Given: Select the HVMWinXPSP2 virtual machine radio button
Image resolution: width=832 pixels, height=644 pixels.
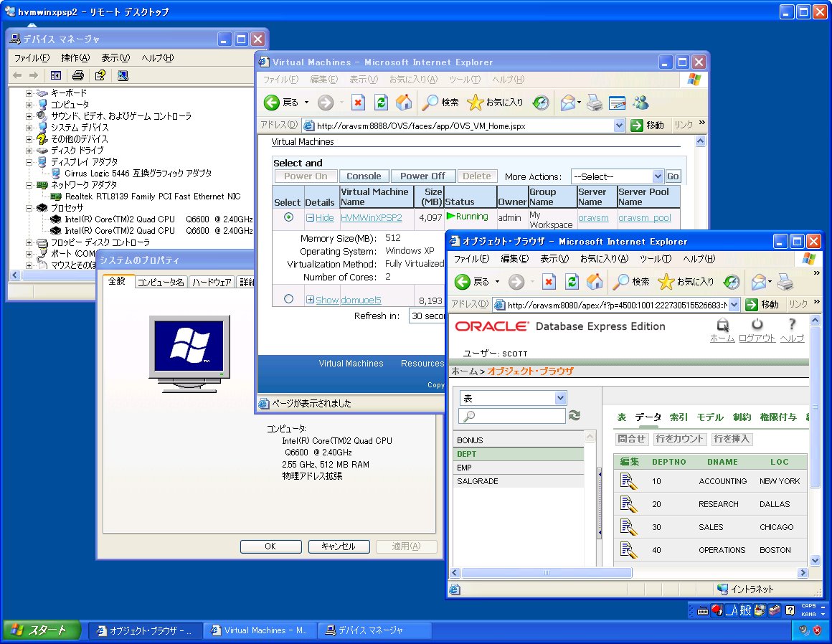Looking at the screenshot, I should click(x=288, y=217).
